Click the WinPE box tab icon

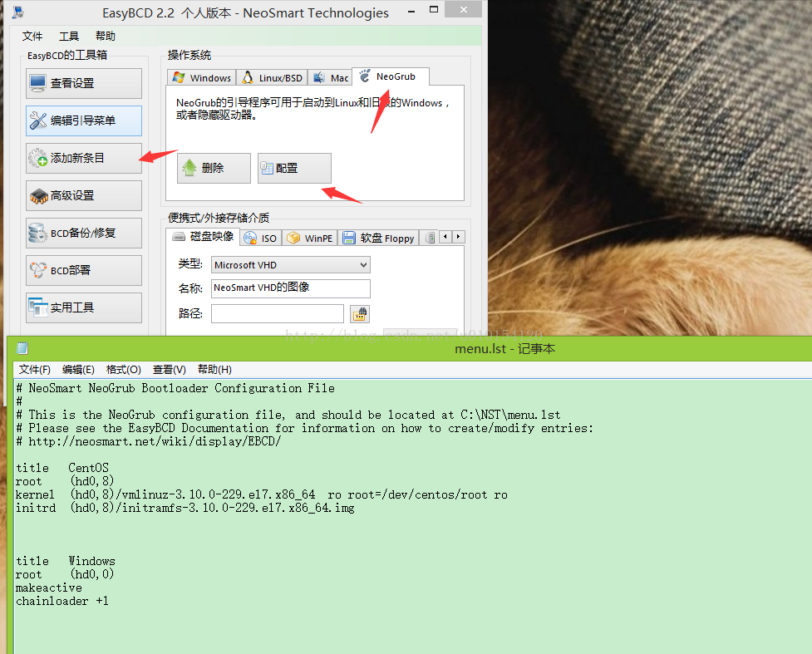click(293, 238)
